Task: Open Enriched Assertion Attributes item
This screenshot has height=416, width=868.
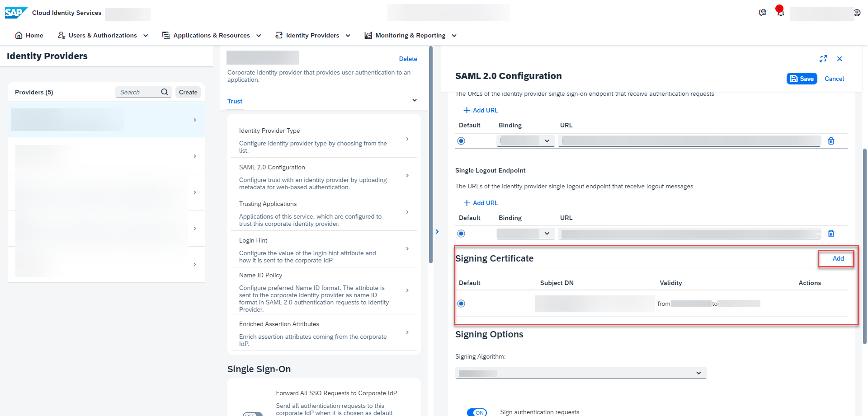Action: (x=324, y=332)
